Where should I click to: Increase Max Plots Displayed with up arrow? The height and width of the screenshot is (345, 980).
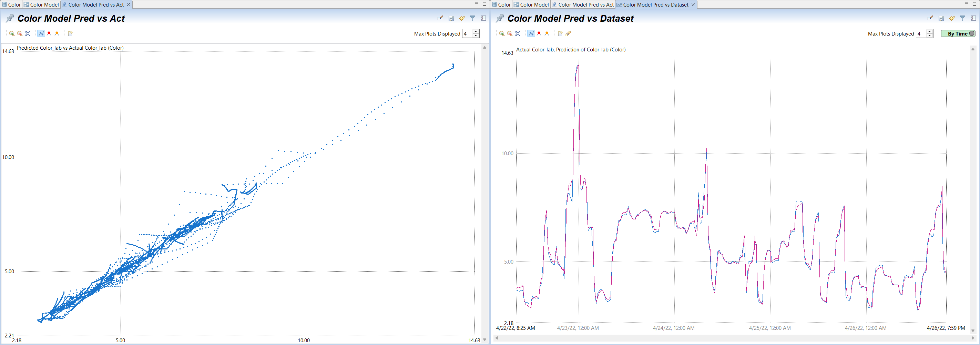coord(475,32)
